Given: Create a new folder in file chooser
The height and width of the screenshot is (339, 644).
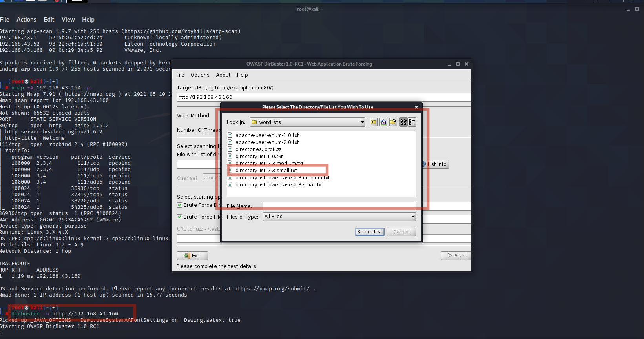Looking at the screenshot, I should [393, 122].
